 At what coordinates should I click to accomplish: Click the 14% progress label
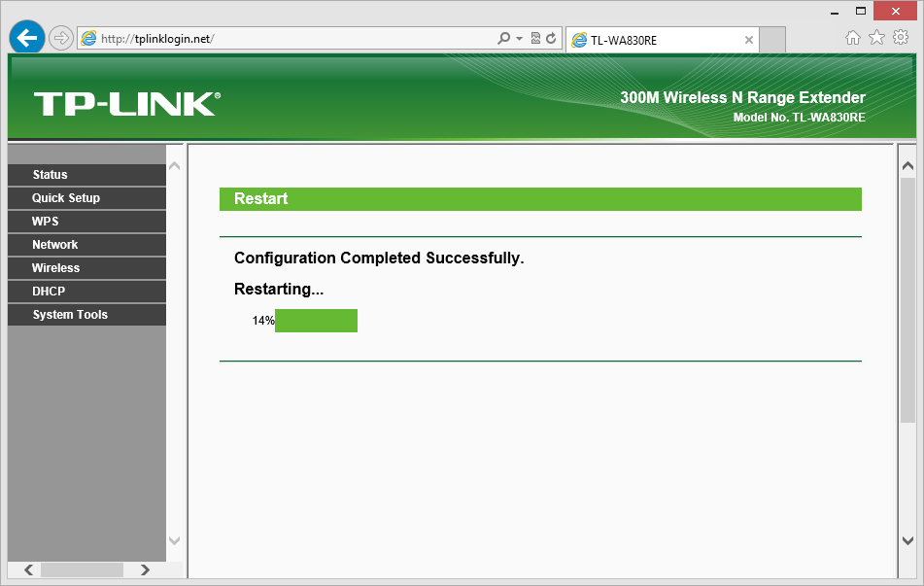point(263,321)
